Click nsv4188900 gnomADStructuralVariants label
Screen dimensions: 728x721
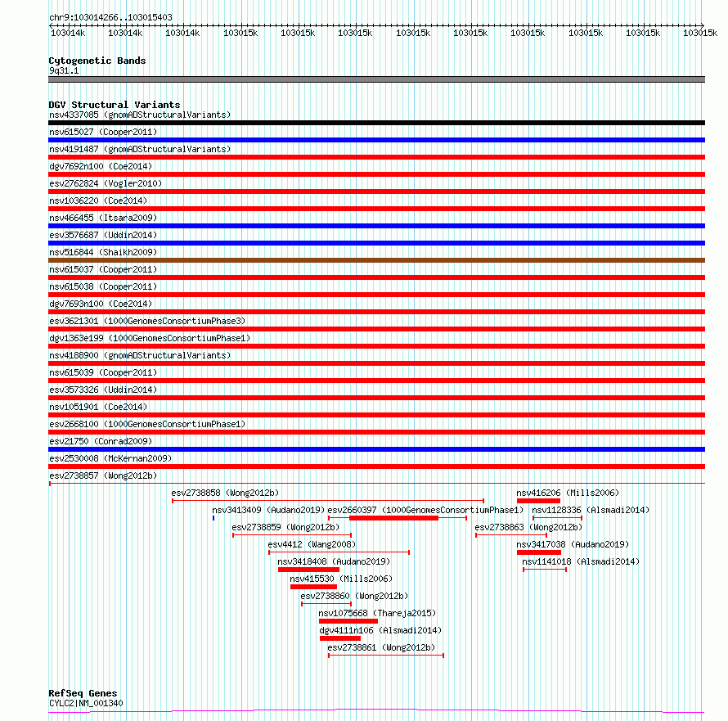tap(140, 355)
